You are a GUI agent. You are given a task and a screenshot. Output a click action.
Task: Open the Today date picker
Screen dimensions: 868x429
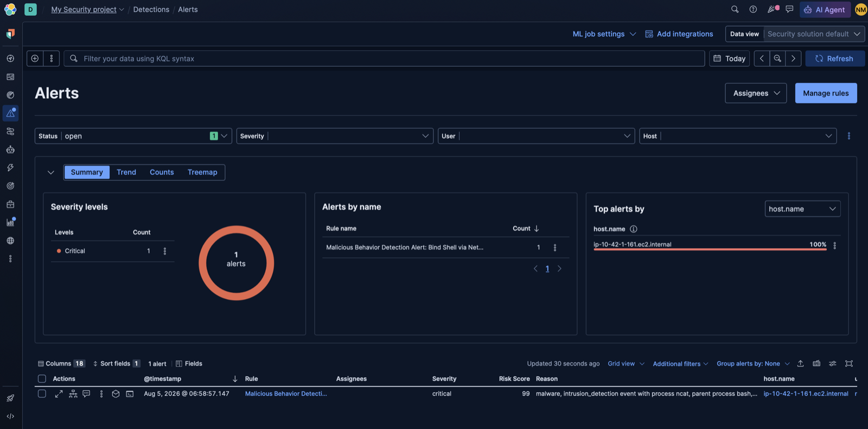(729, 59)
